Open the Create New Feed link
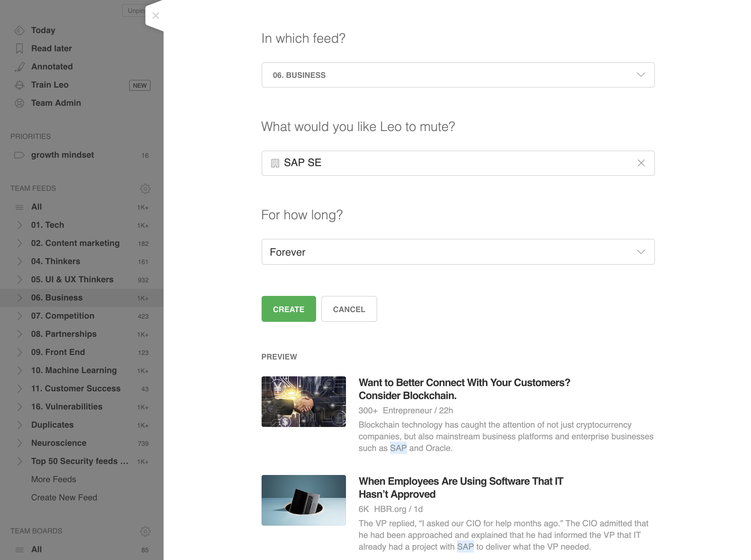751x560 pixels. pyautogui.click(x=64, y=497)
